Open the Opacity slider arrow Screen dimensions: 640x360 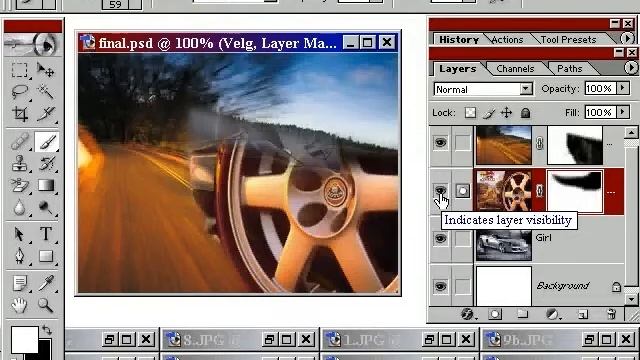pos(622,88)
